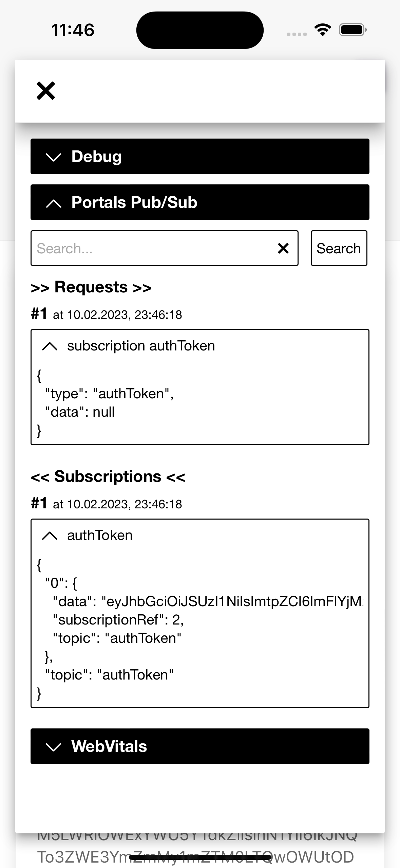The image size is (400, 868).
Task: Tap the home indicator bar
Action: [x=200, y=858]
